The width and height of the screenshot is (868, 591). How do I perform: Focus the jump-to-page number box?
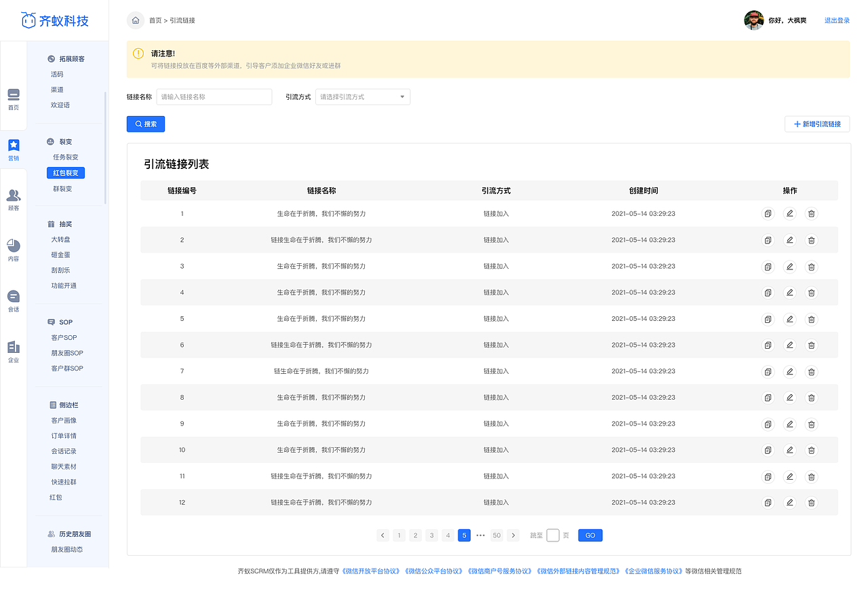(553, 535)
